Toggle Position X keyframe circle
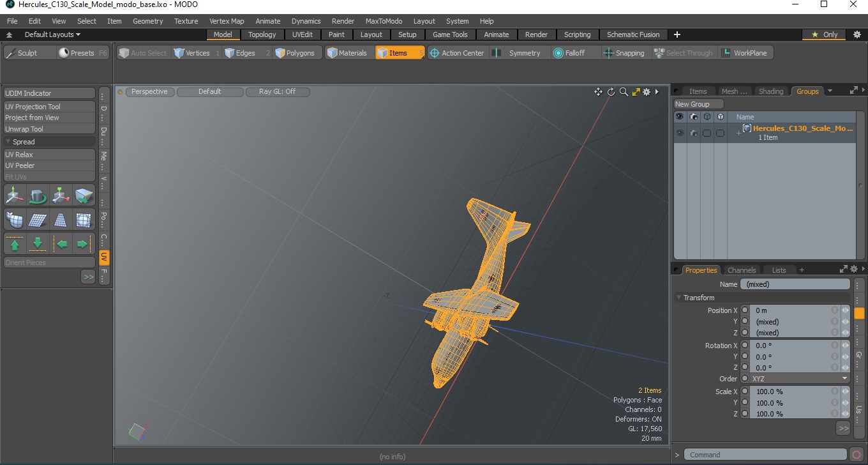Screen dimensions: 868x465 pos(745,310)
